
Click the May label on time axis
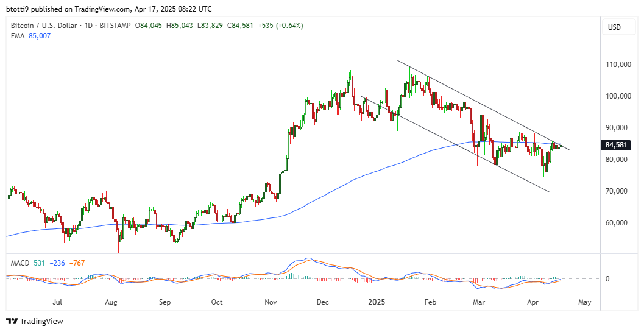pos(584,302)
